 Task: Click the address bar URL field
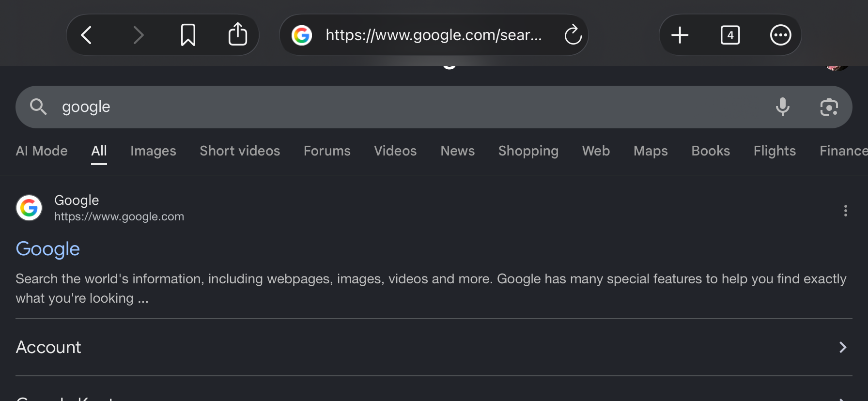point(434,35)
